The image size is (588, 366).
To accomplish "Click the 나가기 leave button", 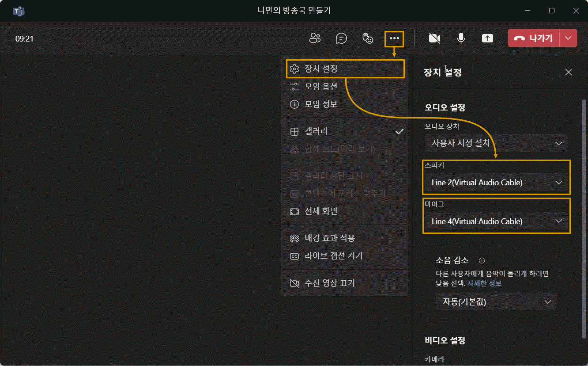I will click(534, 38).
